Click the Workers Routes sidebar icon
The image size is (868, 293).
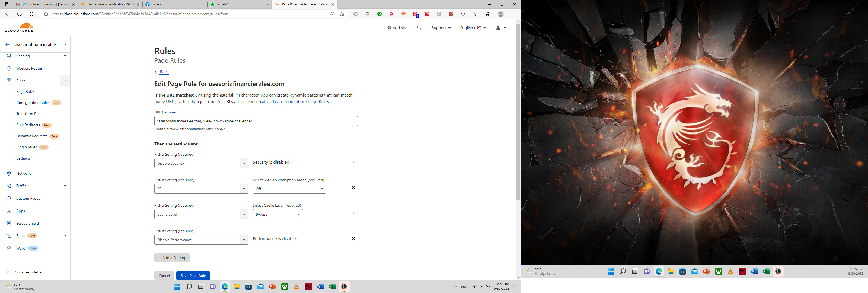(9, 68)
